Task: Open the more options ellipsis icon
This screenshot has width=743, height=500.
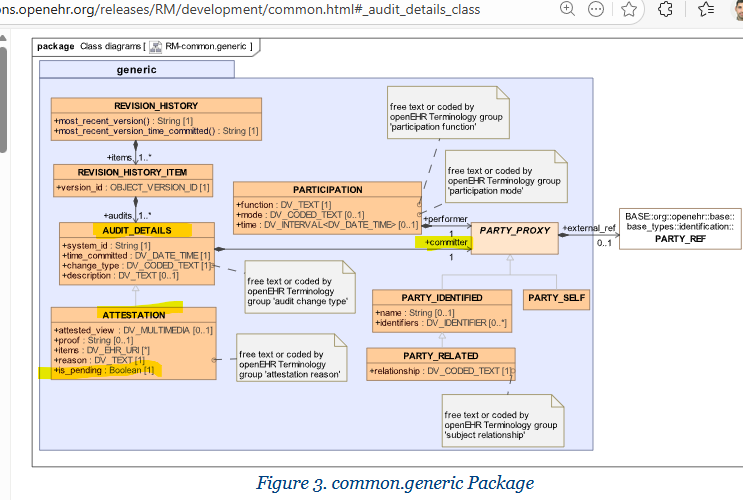Action: (596, 10)
